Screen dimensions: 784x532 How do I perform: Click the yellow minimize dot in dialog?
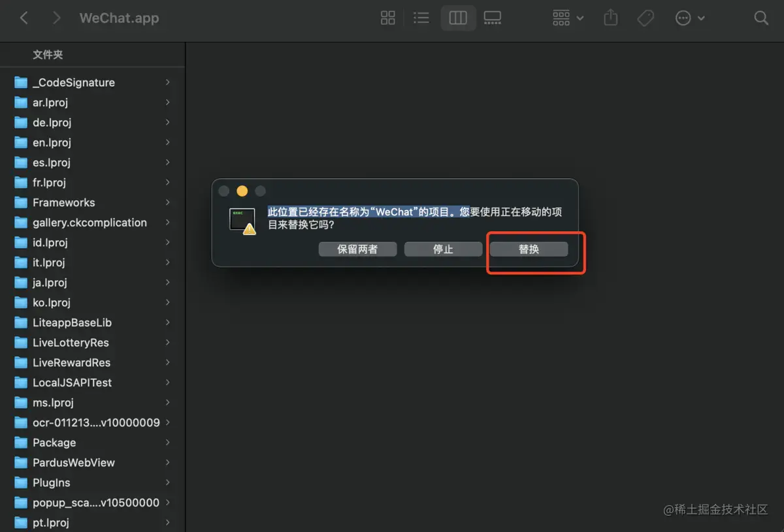242,191
